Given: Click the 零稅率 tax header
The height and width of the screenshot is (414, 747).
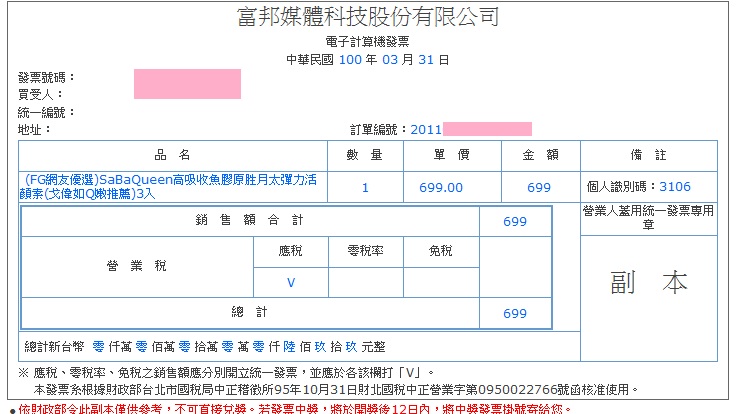Looking at the screenshot, I should (365, 251).
